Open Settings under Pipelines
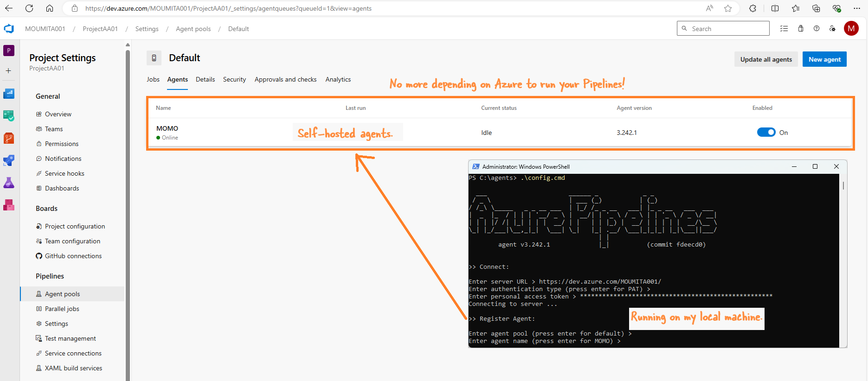The image size is (868, 381). pos(56,324)
